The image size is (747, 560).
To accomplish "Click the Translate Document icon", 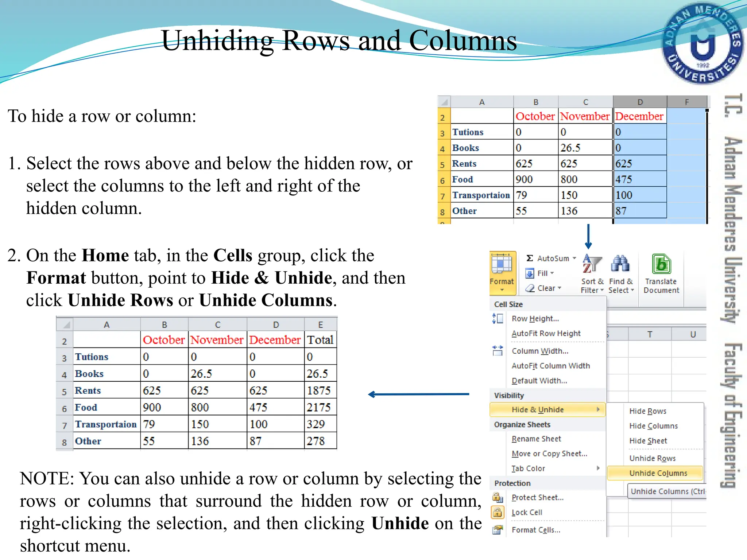I will (661, 264).
